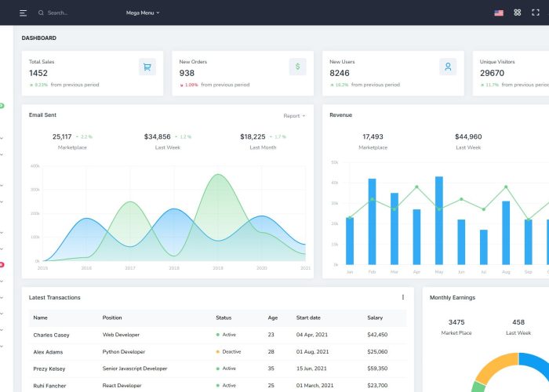Screen dimensions: 549x392
Task: Click the Start date column header
Action: pyautogui.click(x=308, y=318)
